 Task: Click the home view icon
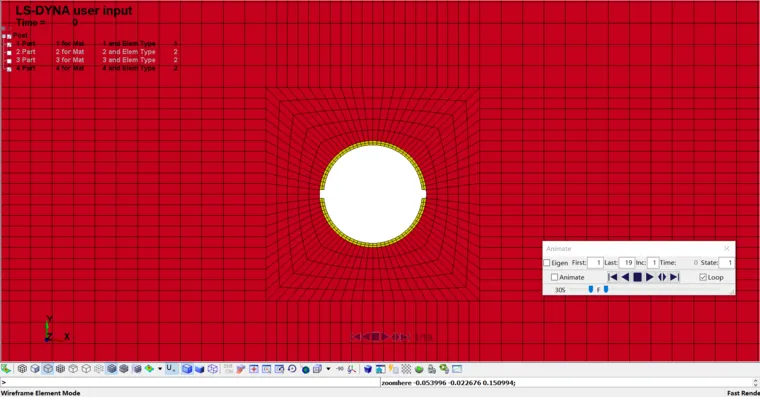380,369
